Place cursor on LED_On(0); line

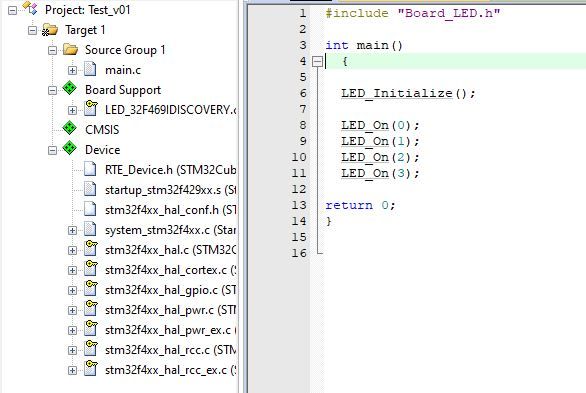380,126
